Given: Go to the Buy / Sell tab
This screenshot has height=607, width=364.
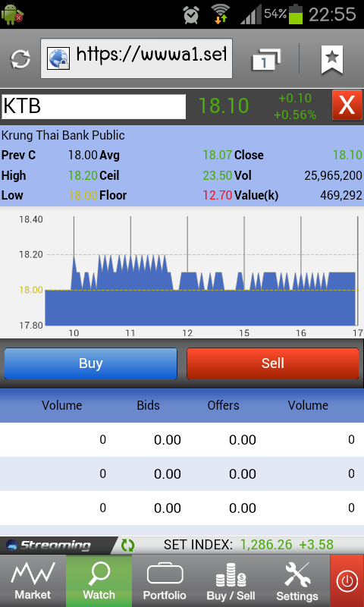Looking at the screenshot, I should point(231,580).
